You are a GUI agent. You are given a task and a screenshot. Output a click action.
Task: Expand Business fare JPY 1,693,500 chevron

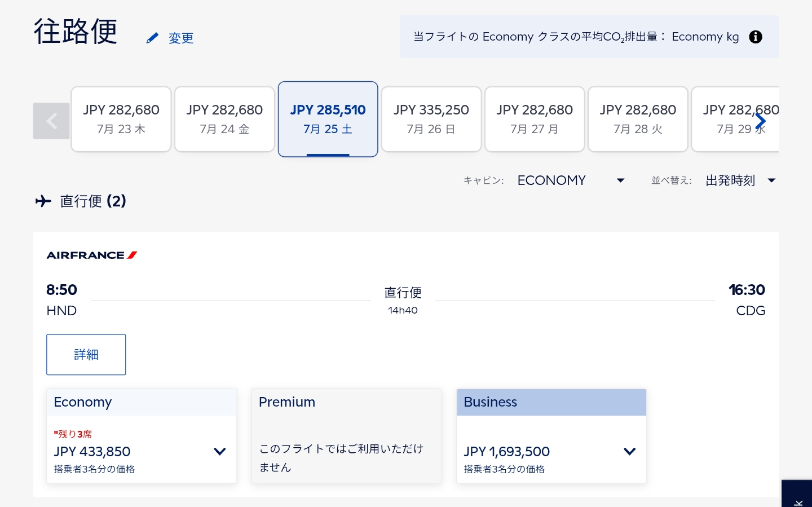(x=630, y=451)
